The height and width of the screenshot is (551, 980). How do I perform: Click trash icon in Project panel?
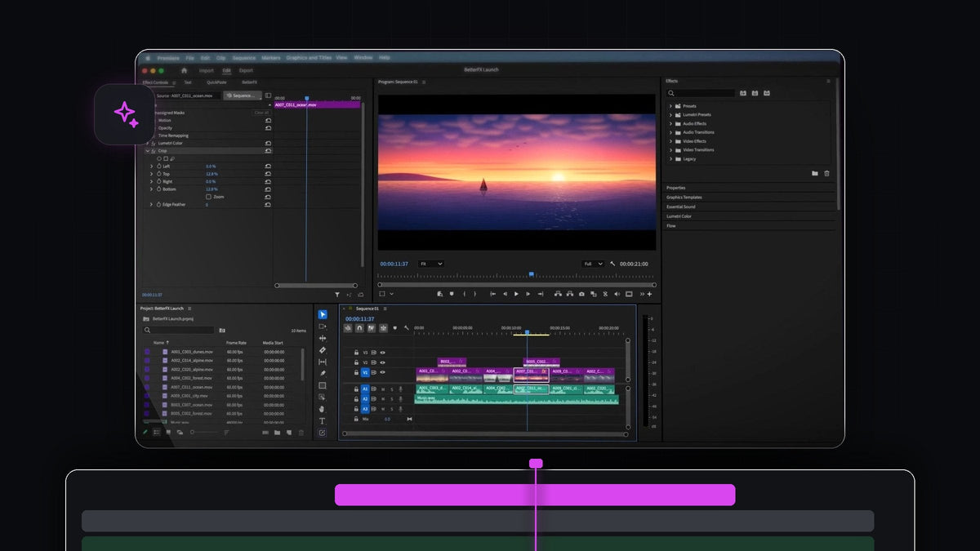pyautogui.click(x=301, y=433)
